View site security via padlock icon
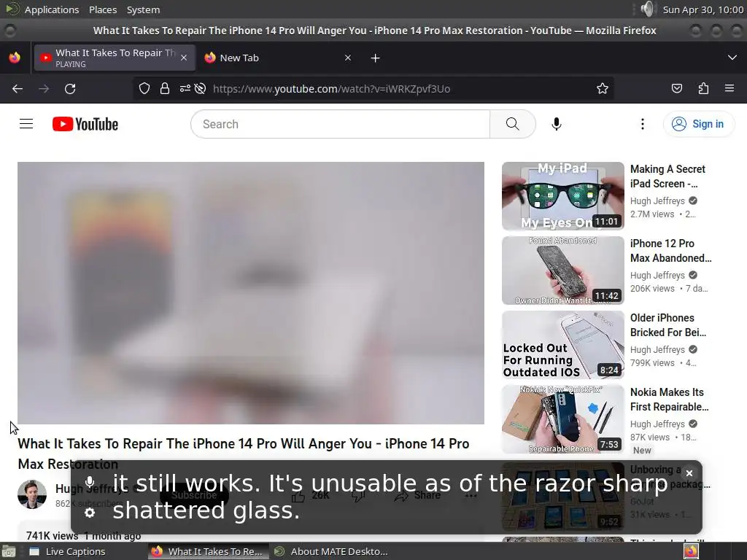The height and width of the screenshot is (560, 747). 165,88
